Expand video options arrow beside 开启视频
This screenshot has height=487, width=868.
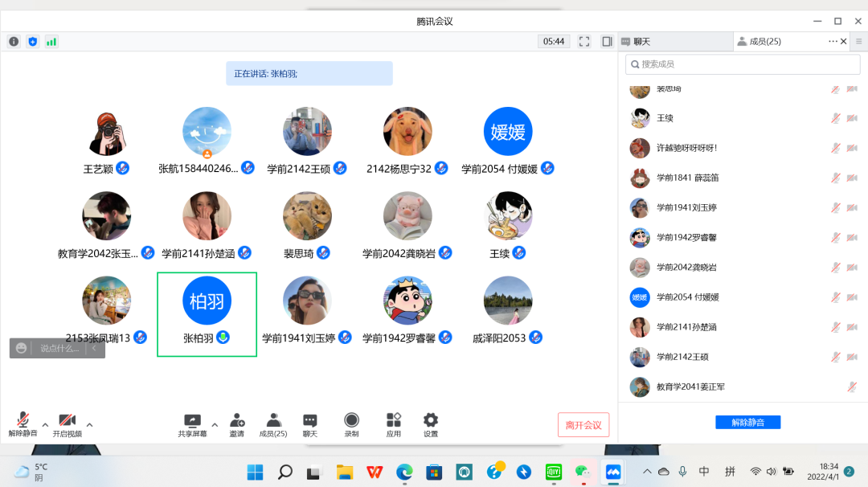(x=89, y=424)
